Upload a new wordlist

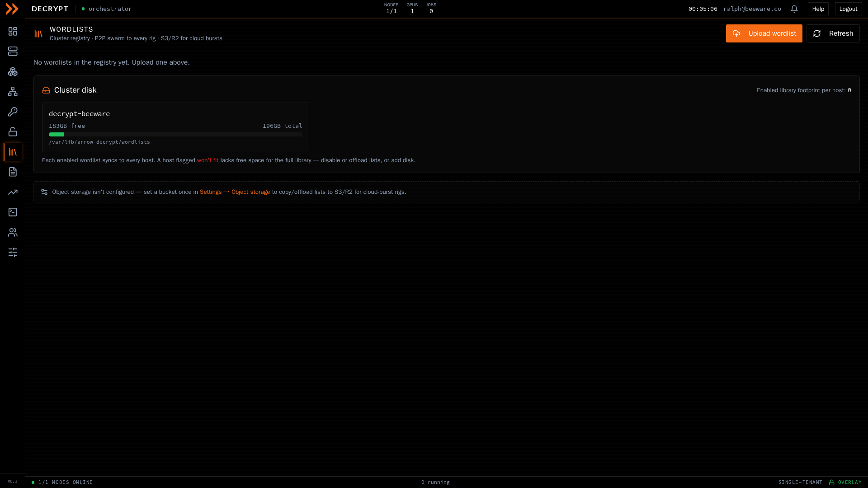(x=764, y=33)
